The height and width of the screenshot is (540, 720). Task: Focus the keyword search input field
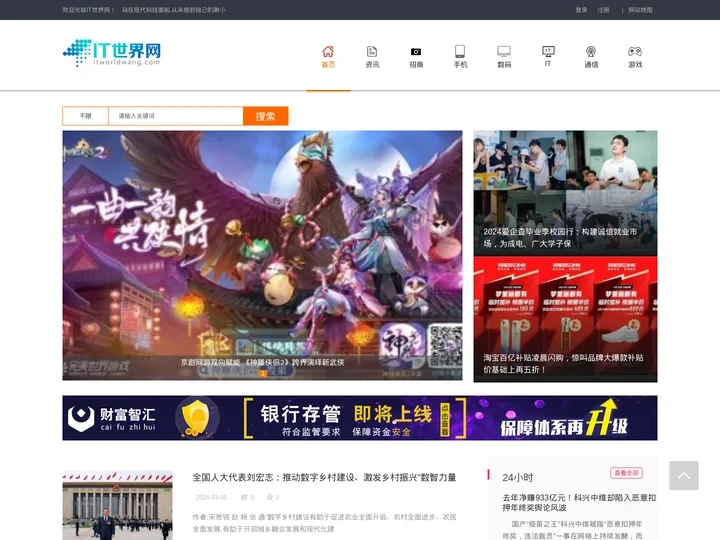[175, 116]
